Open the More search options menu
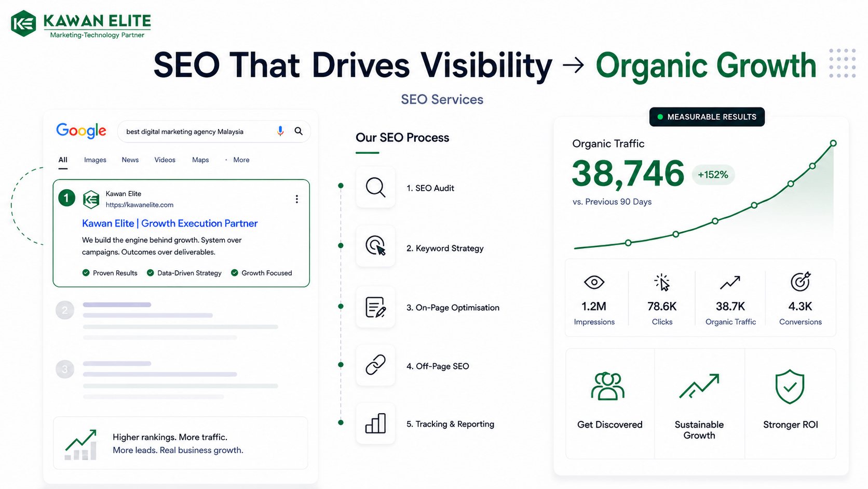The width and height of the screenshot is (868, 489). pyautogui.click(x=241, y=160)
